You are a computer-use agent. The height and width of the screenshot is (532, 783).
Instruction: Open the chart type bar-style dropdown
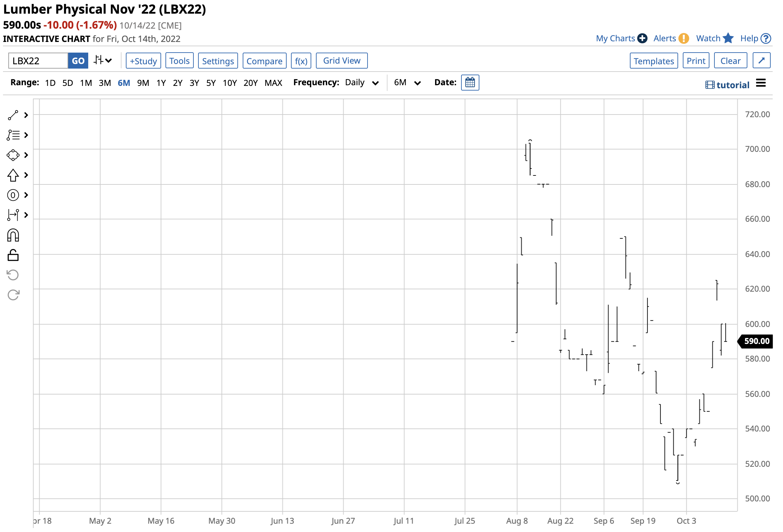pos(103,61)
